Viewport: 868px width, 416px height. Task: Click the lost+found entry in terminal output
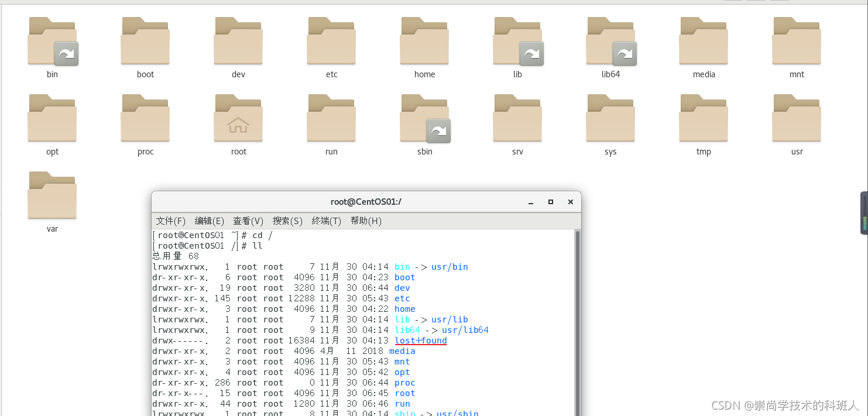pyautogui.click(x=421, y=341)
